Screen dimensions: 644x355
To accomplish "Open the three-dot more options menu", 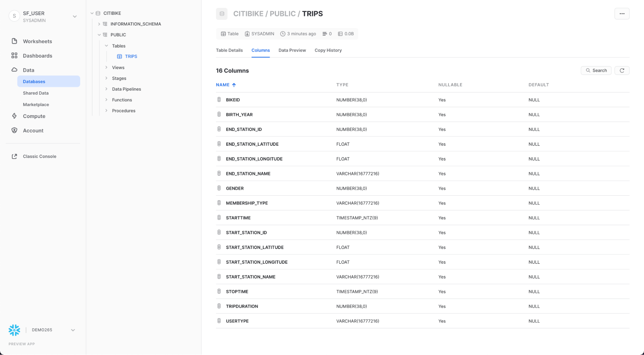I will pyautogui.click(x=622, y=14).
